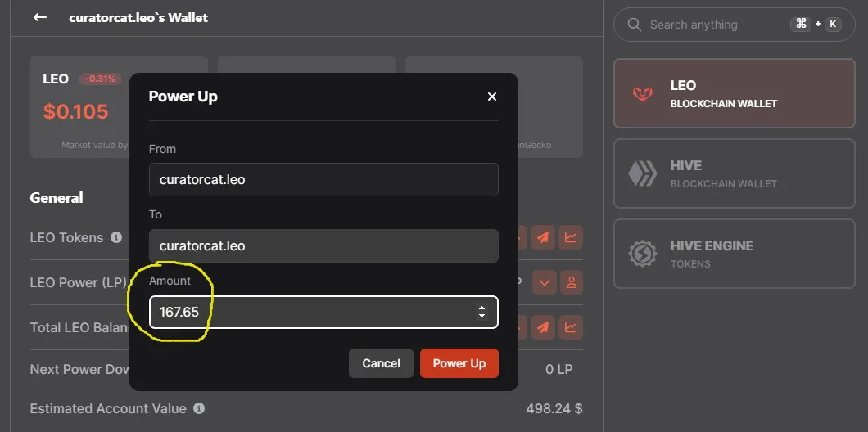Click the ⌘ key shortcut badge

click(x=801, y=24)
